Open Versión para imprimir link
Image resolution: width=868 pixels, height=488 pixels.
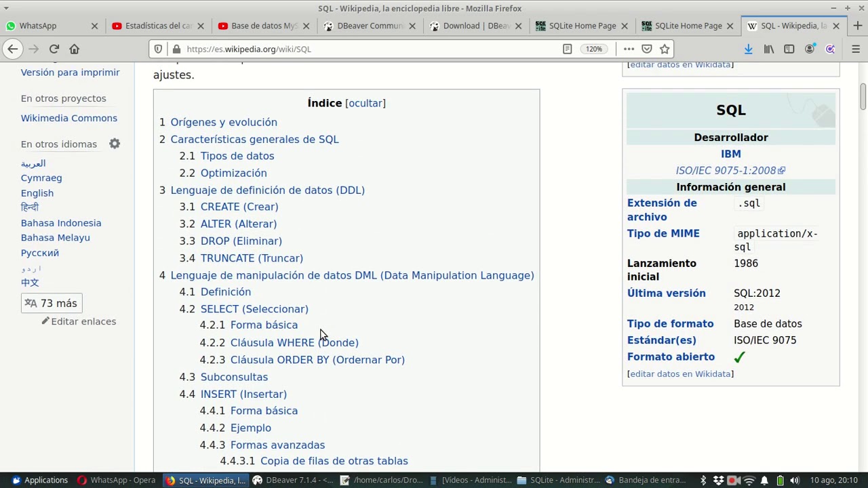pyautogui.click(x=71, y=73)
